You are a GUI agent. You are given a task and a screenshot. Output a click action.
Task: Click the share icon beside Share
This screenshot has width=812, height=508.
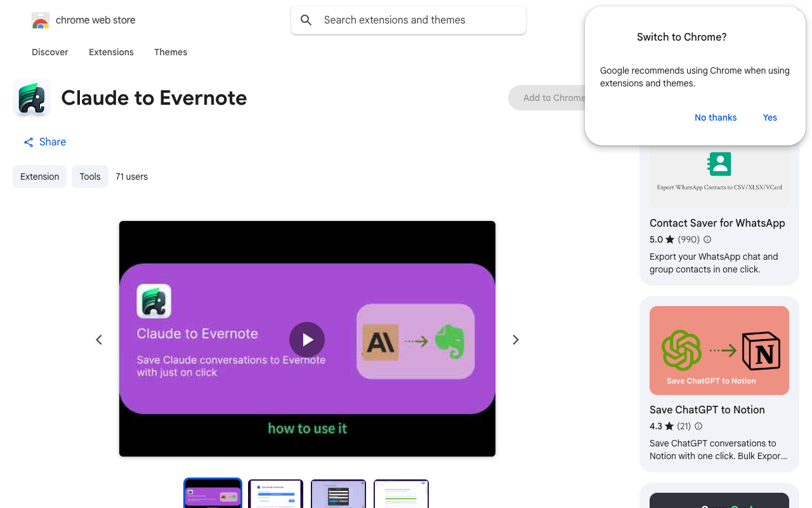coord(29,142)
